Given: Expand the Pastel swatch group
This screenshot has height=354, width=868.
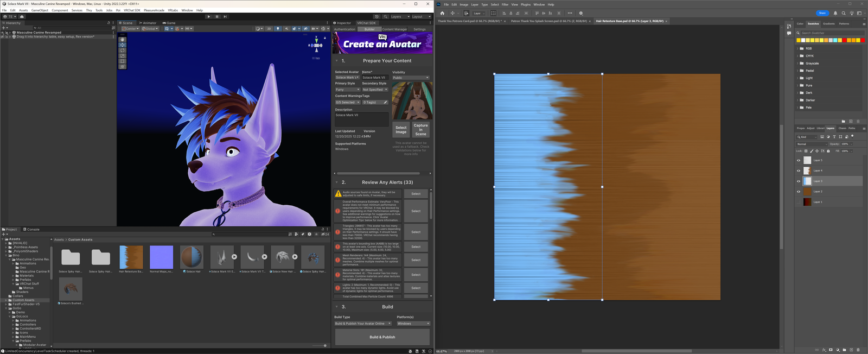Looking at the screenshot, I should [x=797, y=71].
